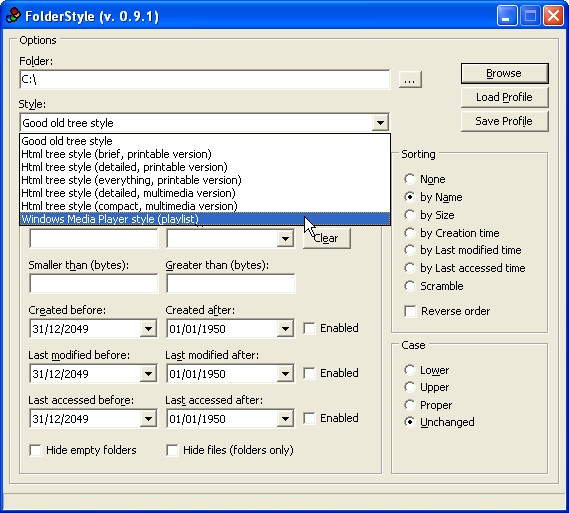
Task: Click Save Profile button
Action: coord(504,121)
